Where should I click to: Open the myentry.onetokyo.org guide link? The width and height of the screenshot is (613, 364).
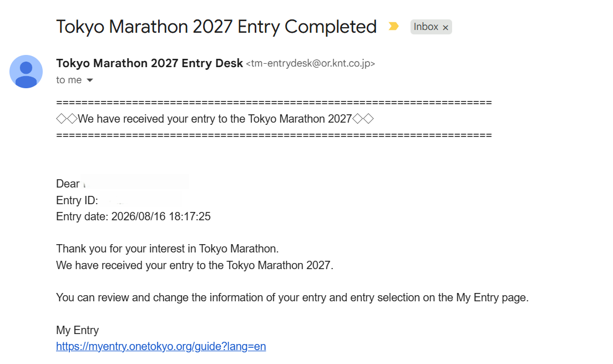[x=161, y=346]
